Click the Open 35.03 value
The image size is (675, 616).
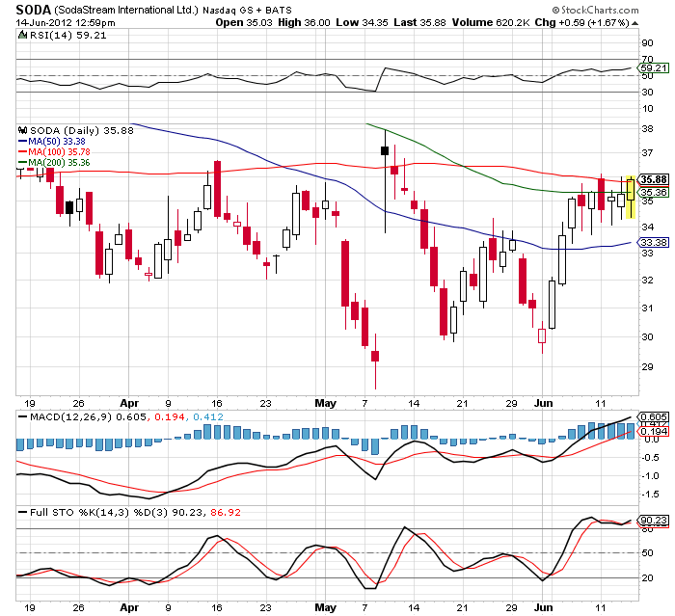(244, 22)
